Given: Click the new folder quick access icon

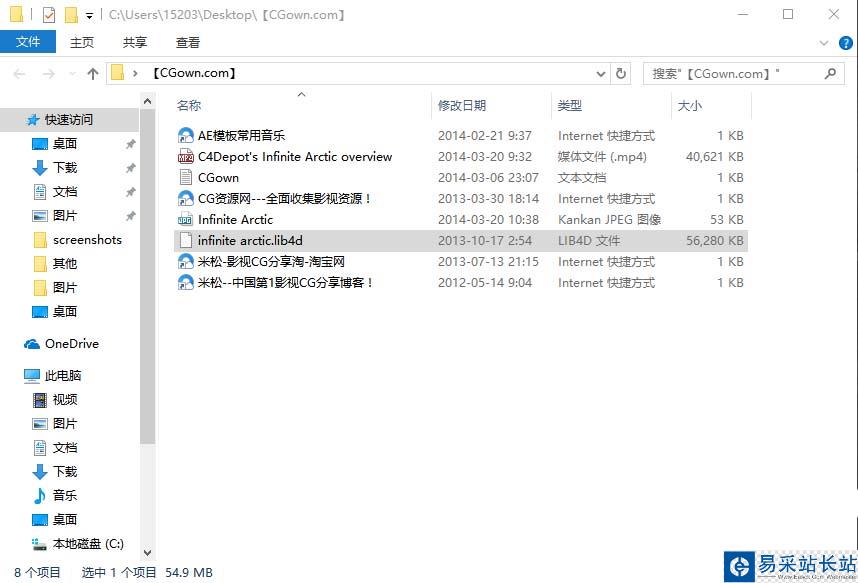Looking at the screenshot, I should click(71, 14).
